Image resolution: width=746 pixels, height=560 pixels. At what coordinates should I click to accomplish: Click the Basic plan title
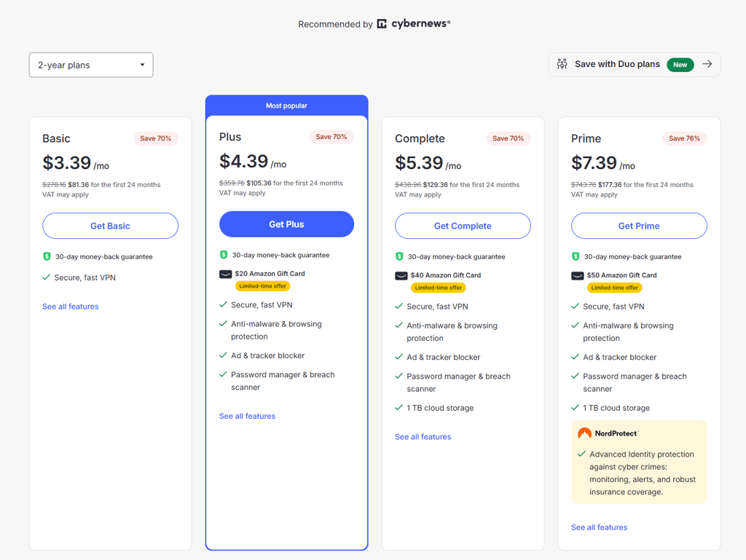(x=56, y=138)
